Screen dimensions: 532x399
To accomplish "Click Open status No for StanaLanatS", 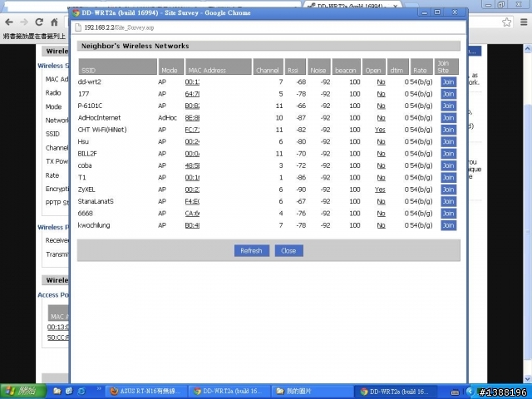I will (381, 201).
